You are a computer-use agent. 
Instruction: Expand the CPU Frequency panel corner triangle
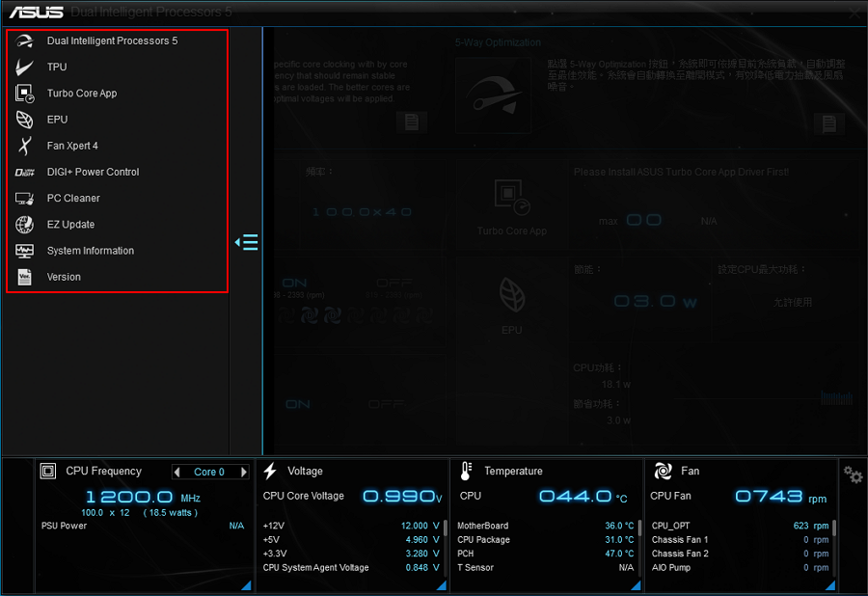click(x=247, y=585)
